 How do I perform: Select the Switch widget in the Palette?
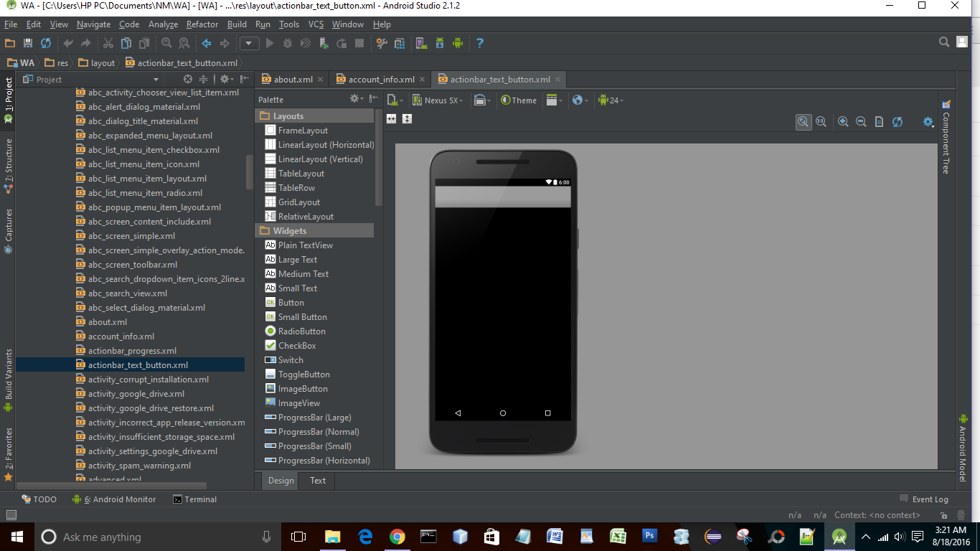click(x=291, y=359)
